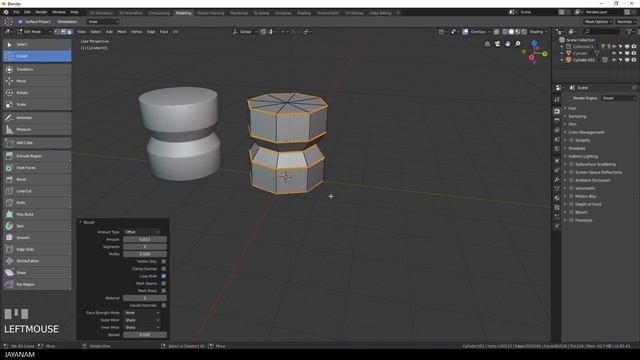The image size is (640, 360).
Task: Select the Cursor tool in the toolbar
Action: click(x=37, y=56)
